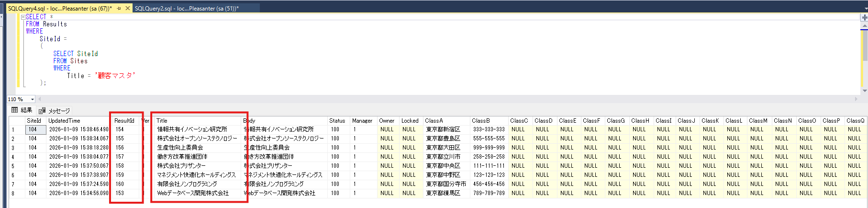
Task: Pin the SQLQuery4.sql tab
Action: [119, 8]
